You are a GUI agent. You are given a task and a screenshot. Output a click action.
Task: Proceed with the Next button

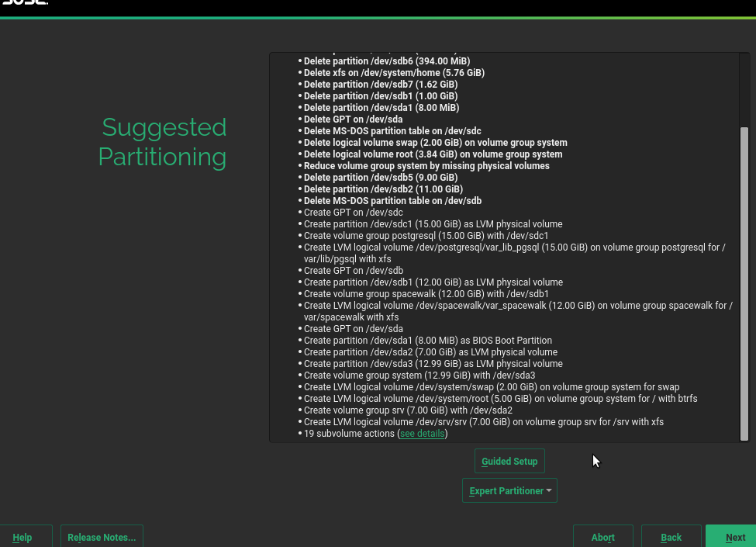(x=734, y=537)
